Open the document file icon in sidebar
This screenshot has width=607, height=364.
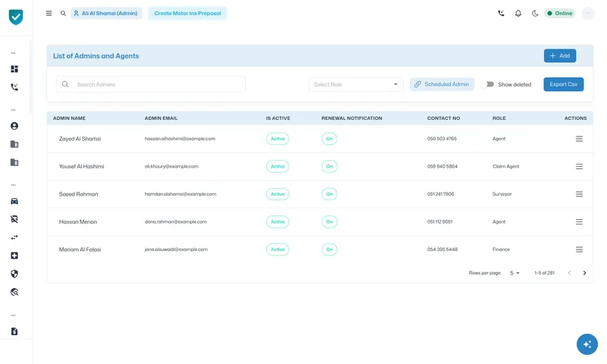tap(14, 331)
